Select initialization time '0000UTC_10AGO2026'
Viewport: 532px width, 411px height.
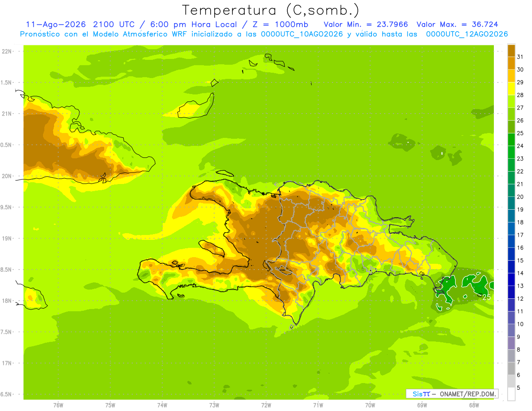(302, 34)
